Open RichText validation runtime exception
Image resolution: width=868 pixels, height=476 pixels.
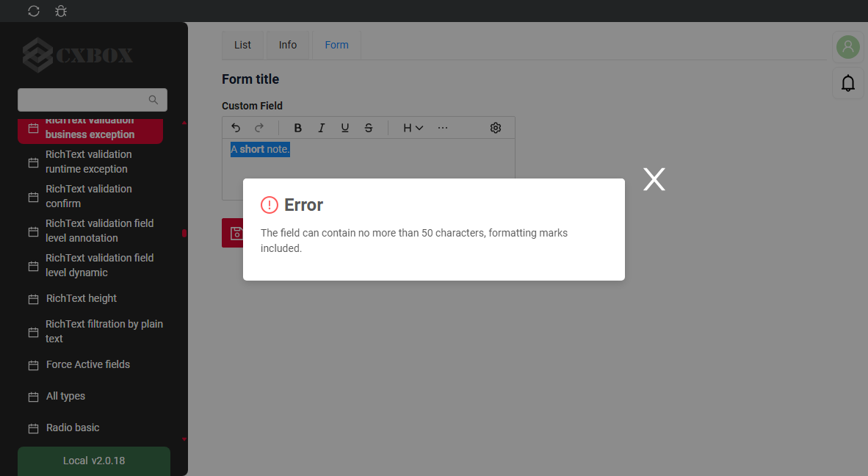(x=90, y=162)
